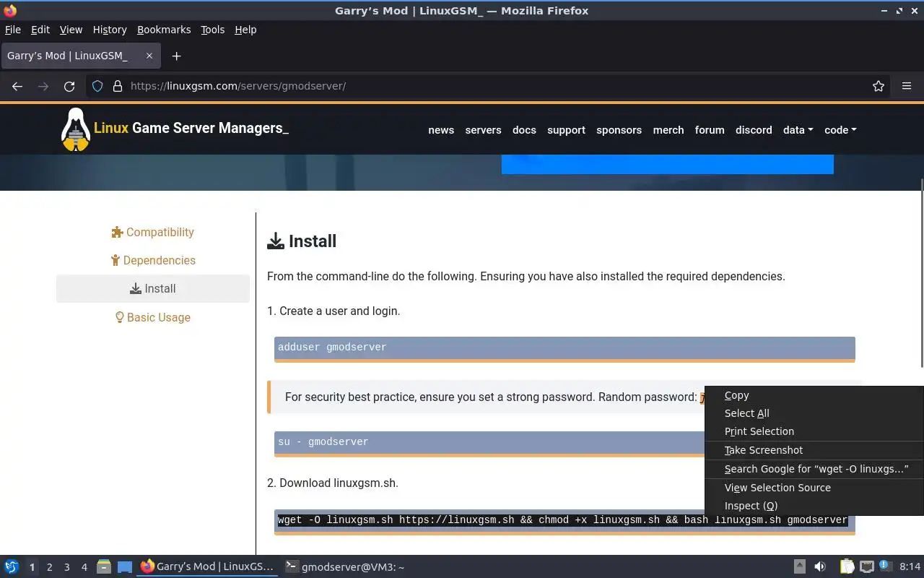Open the History menu
Image resolution: width=924 pixels, height=578 pixels.
tap(110, 30)
